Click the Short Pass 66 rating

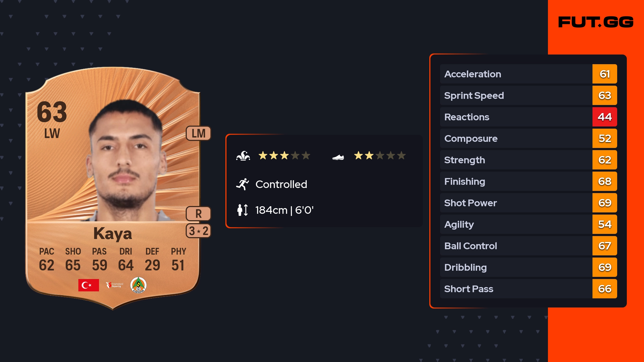(605, 289)
